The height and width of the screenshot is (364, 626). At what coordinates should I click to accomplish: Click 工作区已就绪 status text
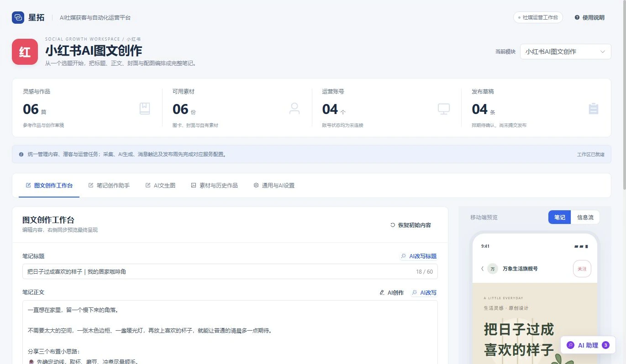(591, 155)
